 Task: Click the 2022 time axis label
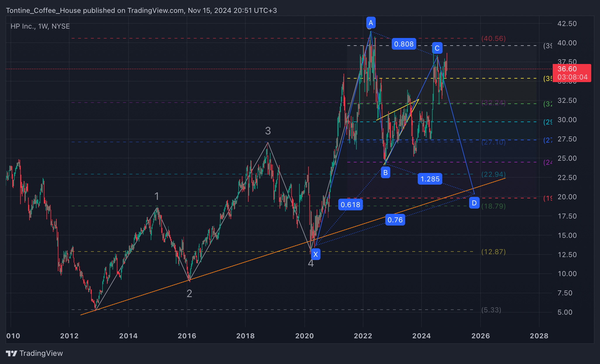coord(363,336)
